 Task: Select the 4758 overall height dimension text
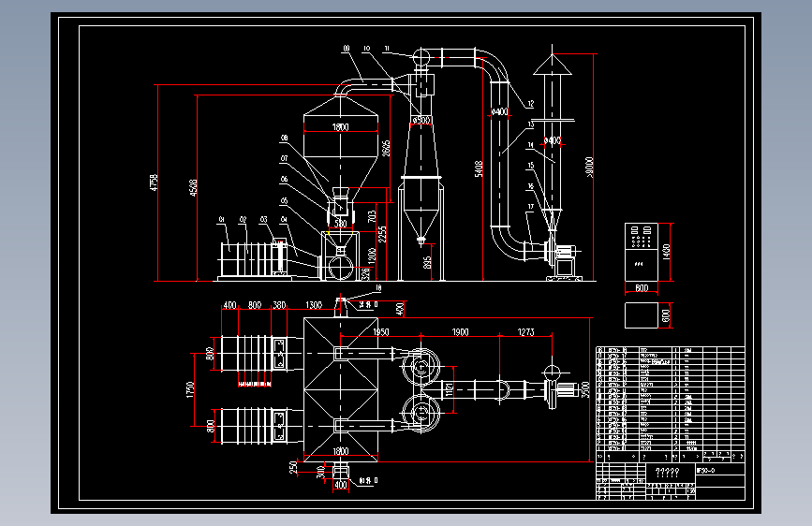[x=154, y=183]
